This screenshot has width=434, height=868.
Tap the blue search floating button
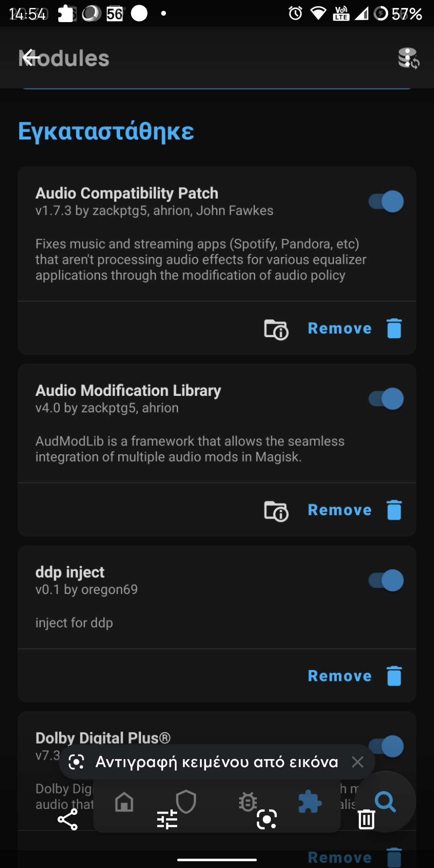tap(385, 801)
